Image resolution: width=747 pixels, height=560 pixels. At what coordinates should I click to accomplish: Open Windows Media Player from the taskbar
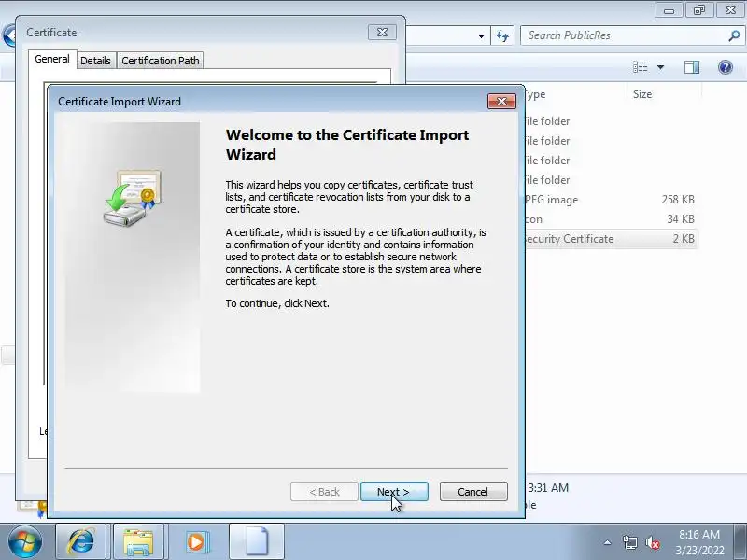[196, 542]
